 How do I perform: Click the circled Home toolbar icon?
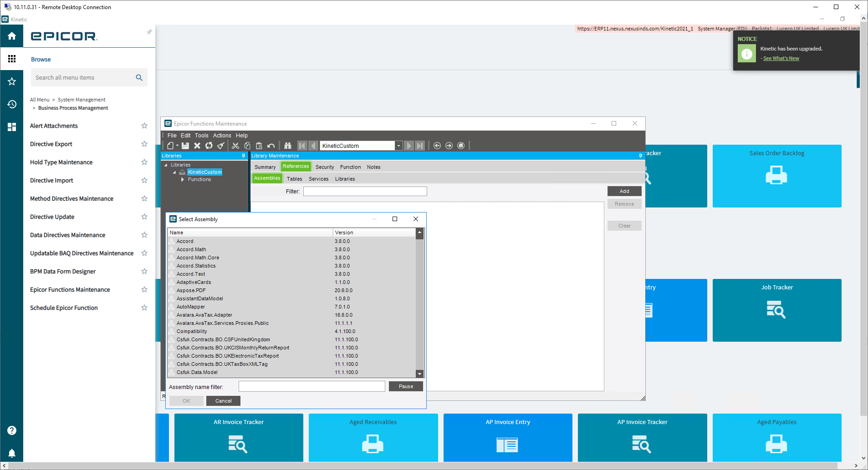461,146
